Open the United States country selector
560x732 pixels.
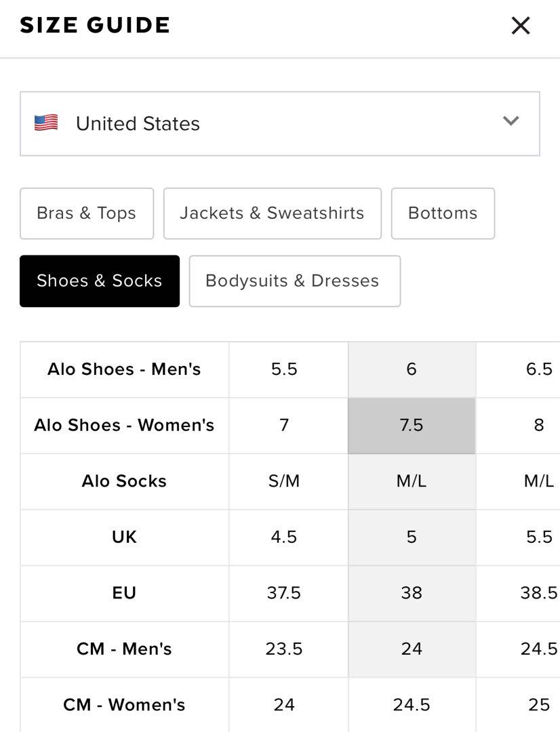click(x=280, y=124)
